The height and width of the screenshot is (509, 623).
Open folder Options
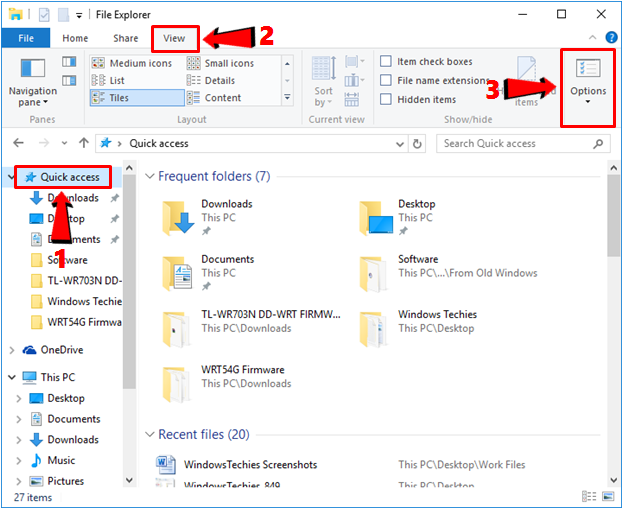(x=588, y=81)
